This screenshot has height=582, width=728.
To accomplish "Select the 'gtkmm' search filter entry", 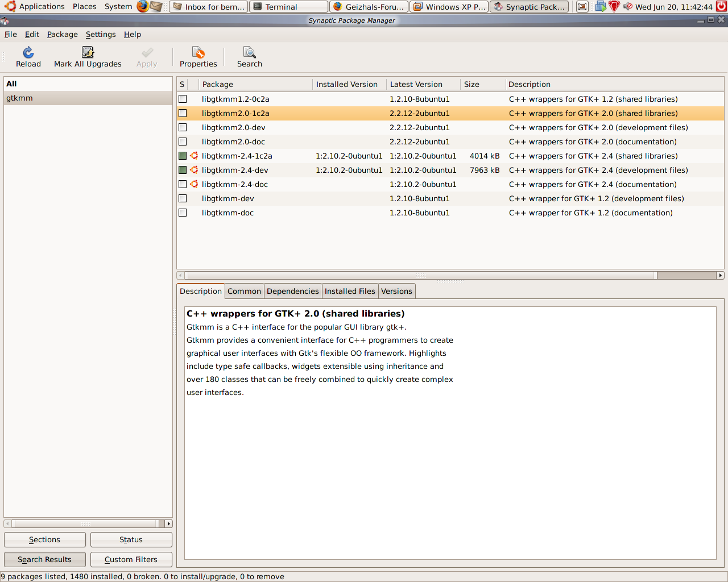I will (88, 98).
